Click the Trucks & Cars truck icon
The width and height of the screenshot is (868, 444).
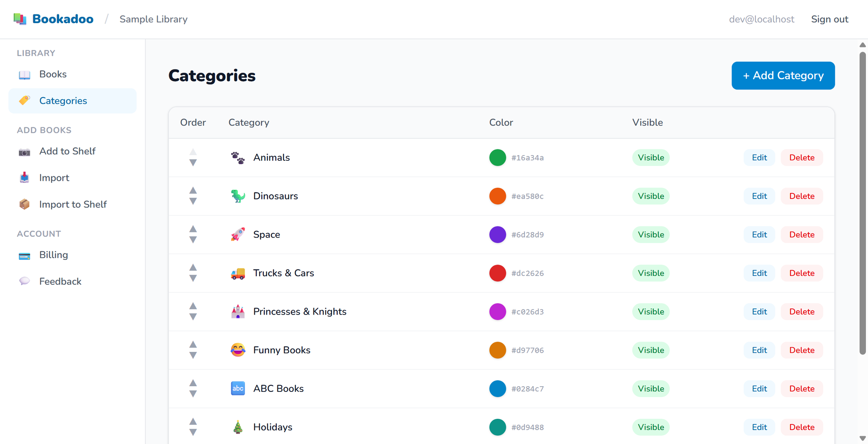[x=238, y=273]
